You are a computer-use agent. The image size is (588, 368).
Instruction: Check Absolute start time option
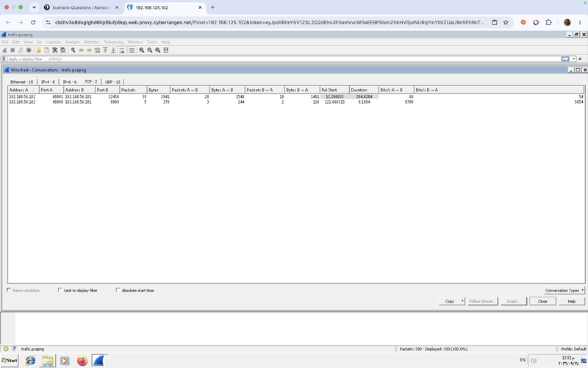(x=118, y=290)
